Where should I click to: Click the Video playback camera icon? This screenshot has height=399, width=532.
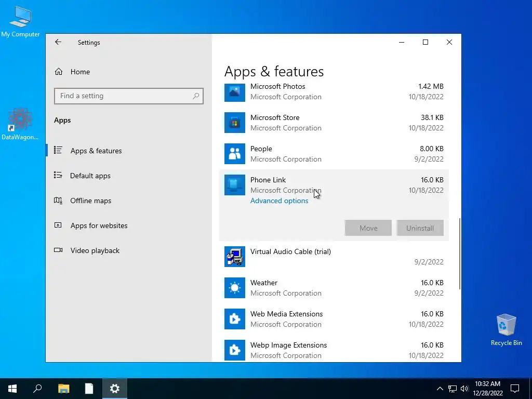58,250
